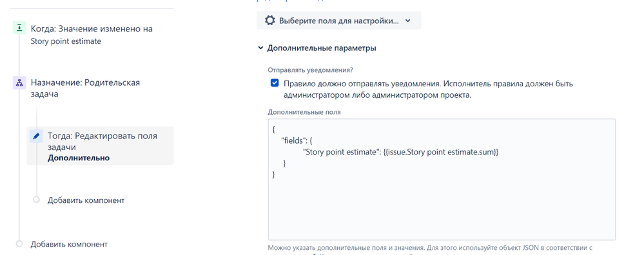The width and height of the screenshot is (644, 255).
Task: Select the Тогда: Редактировать поля задачи action
Action: pyautogui.click(x=100, y=146)
